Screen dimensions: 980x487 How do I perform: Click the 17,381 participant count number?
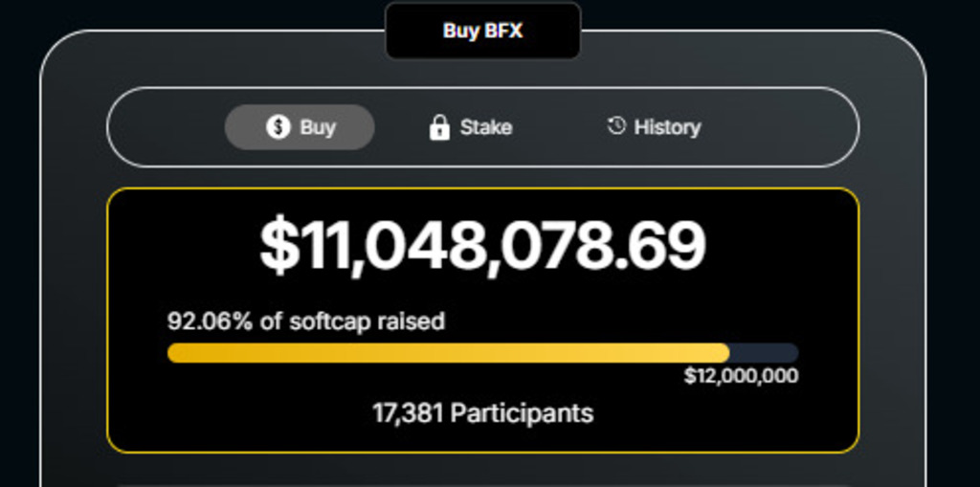[x=408, y=413]
